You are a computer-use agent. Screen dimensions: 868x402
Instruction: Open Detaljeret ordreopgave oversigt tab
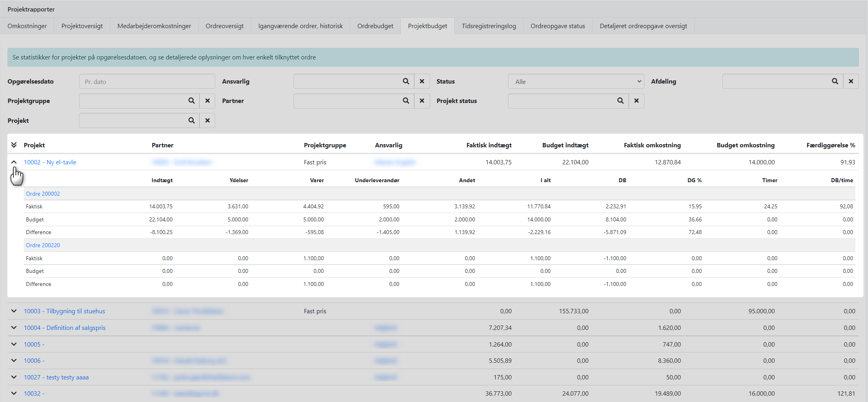pyautogui.click(x=643, y=26)
